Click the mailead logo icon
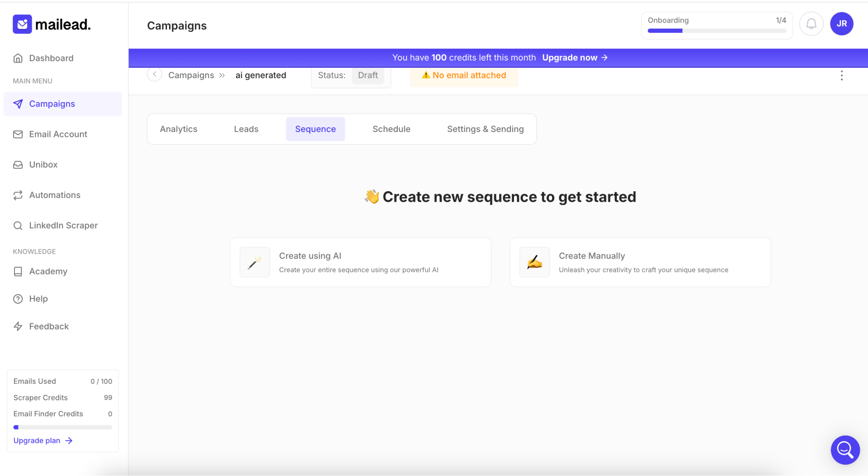This screenshot has height=476, width=868. pyautogui.click(x=22, y=24)
